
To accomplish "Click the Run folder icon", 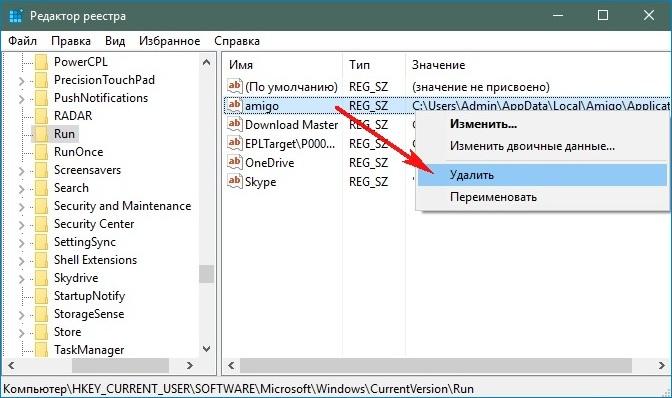I will click(x=41, y=134).
